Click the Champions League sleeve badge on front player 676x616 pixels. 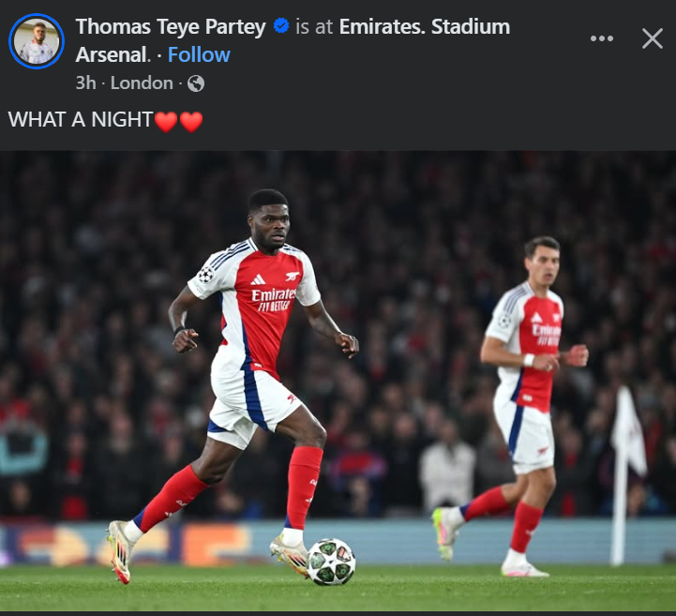click(206, 275)
